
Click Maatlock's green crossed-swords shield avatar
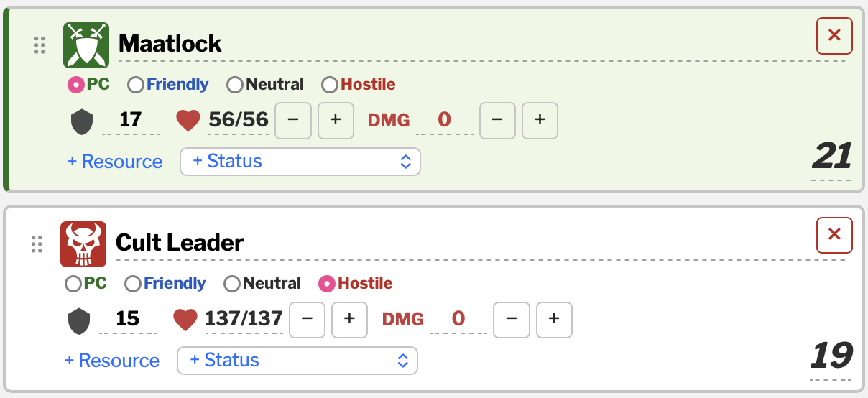[x=86, y=45]
